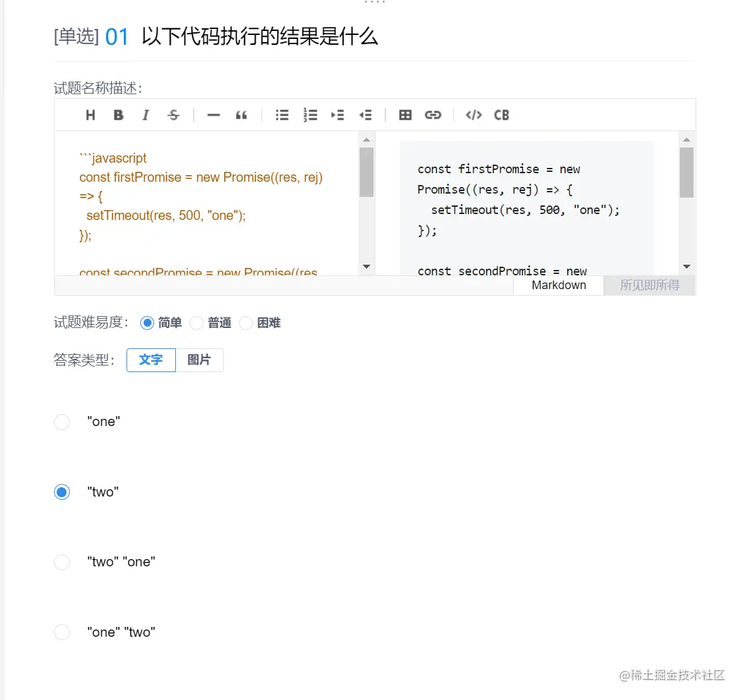Insert horizontal rule line icon
The height and width of the screenshot is (700, 743).
(x=213, y=115)
